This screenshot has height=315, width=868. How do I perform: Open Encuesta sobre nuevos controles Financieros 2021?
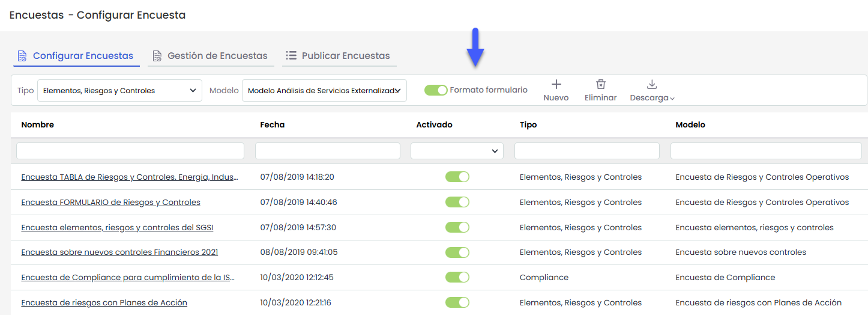[x=119, y=252]
